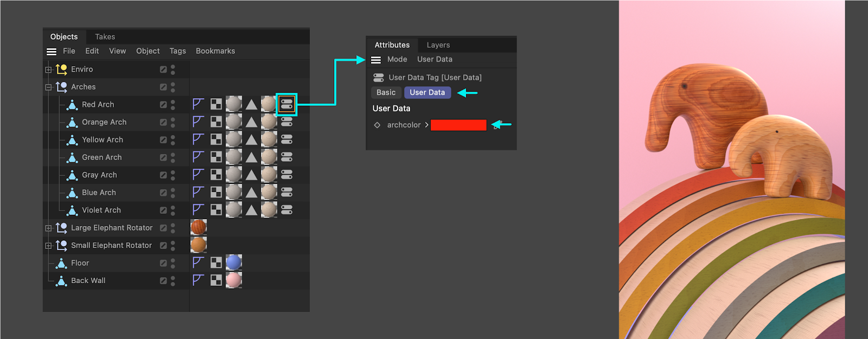Toggle the layer checkbox for Blue Arch
868x339 pixels.
tap(163, 193)
